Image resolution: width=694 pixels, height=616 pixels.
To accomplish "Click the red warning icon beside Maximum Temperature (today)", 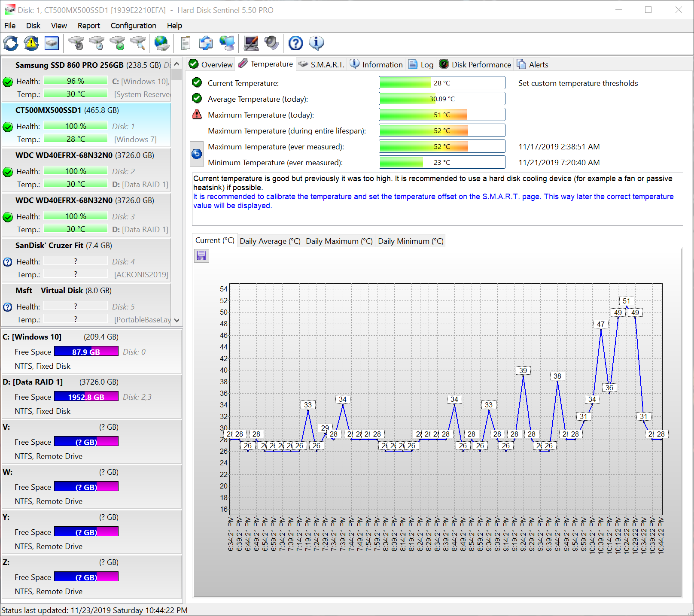I will click(197, 115).
